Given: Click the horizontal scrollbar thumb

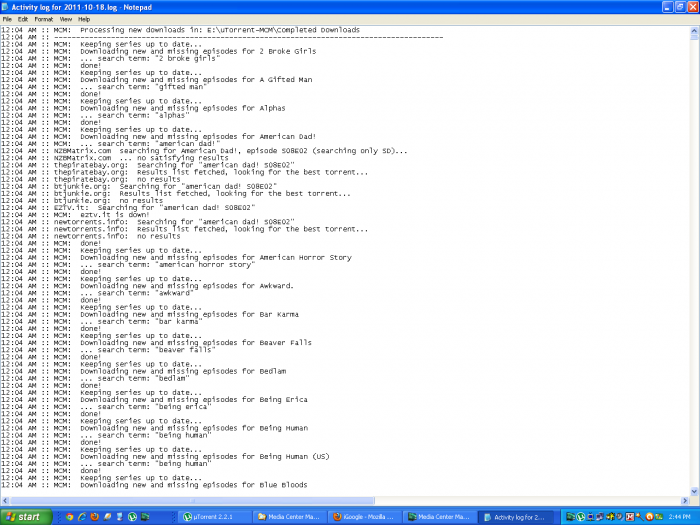Looking at the screenshot, I should [192, 500].
